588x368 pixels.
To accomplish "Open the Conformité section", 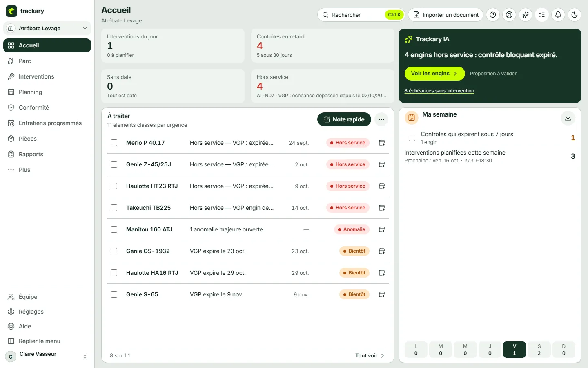I will click(47, 108).
